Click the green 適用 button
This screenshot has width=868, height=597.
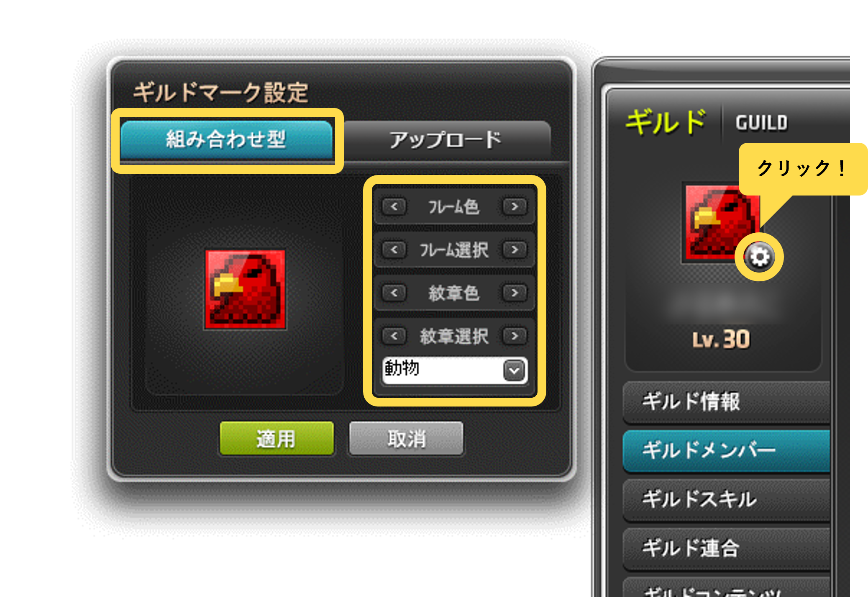tap(277, 438)
